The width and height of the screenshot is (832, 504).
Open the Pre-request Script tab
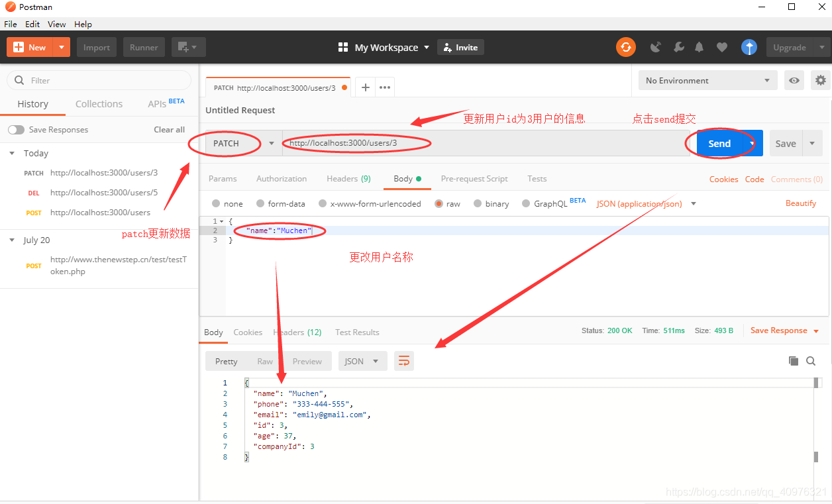(x=474, y=179)
